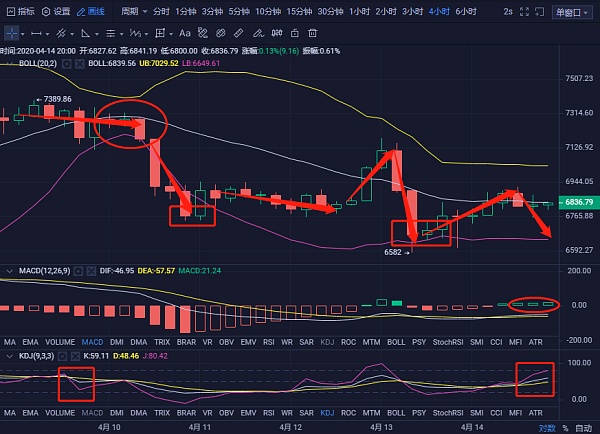Click the 2s refresh rate indicator
This screenshot has width=600, height=434.
coord(508,12)
